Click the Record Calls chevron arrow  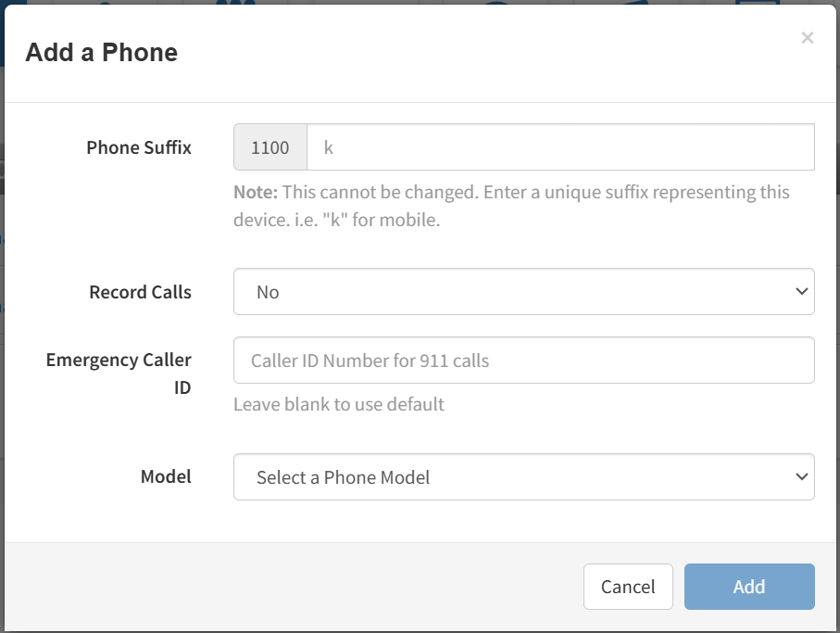(802, 292)
